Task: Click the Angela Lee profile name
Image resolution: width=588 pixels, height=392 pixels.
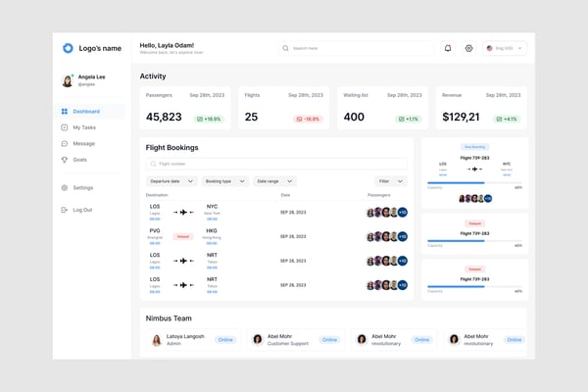Action: coord(91,76)
